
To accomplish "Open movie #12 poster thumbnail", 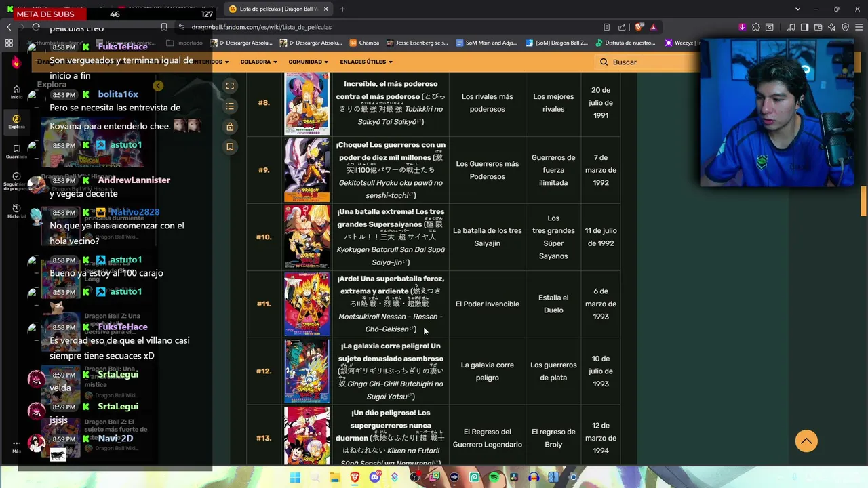I will pyautogui.click(x=307, y=371).
